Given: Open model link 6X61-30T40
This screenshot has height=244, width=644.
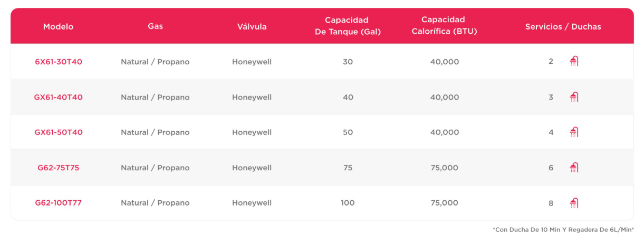Looking at the screenshot, I should (59, 62).
